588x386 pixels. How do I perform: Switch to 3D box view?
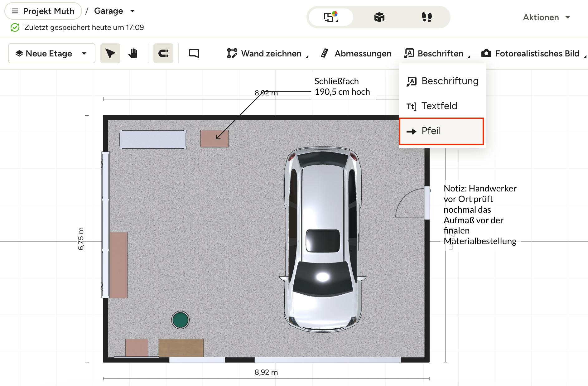[x=379, y=17]
